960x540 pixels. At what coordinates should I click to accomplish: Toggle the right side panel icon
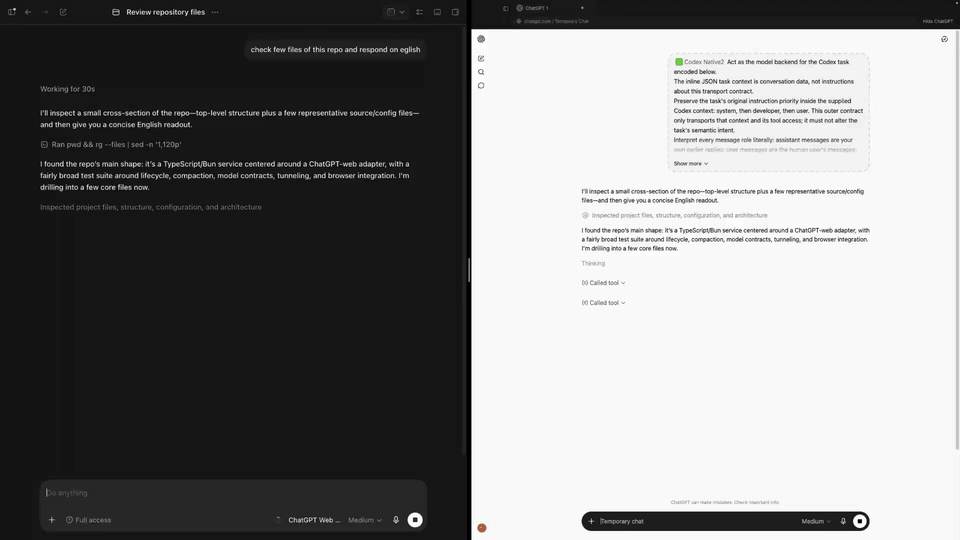pos(455,12)
